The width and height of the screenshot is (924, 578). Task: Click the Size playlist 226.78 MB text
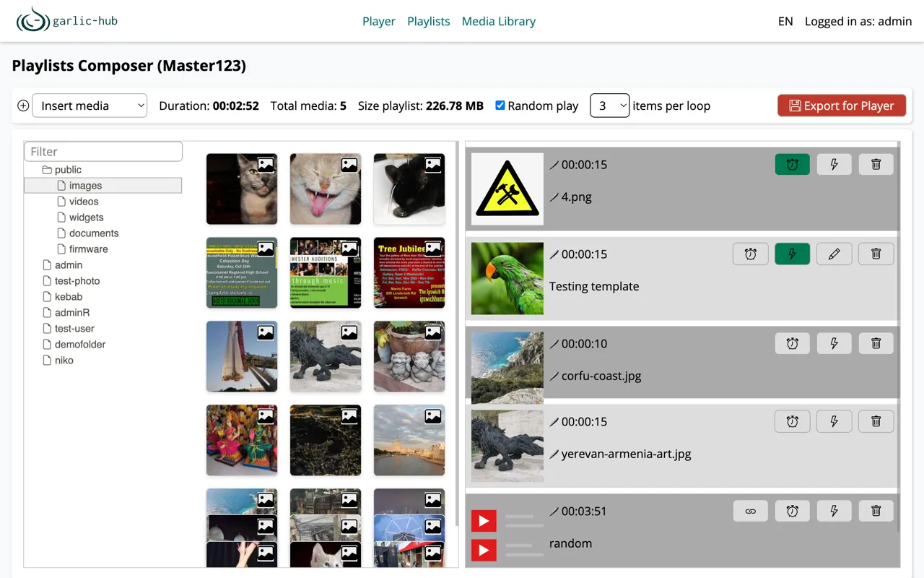tap(421, 105)
